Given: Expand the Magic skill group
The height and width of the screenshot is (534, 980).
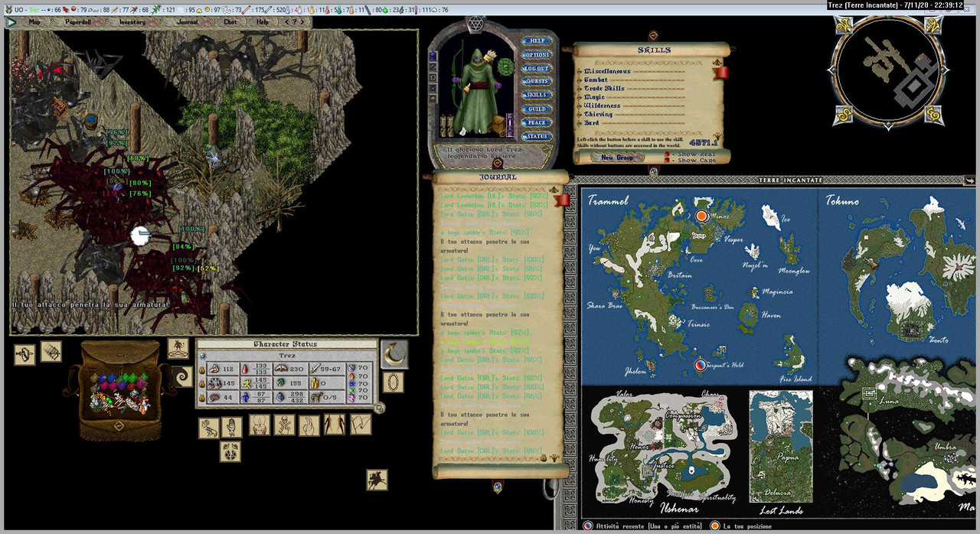Looking at the screenshot, I should pyautogui.click(x=580, y=97).
